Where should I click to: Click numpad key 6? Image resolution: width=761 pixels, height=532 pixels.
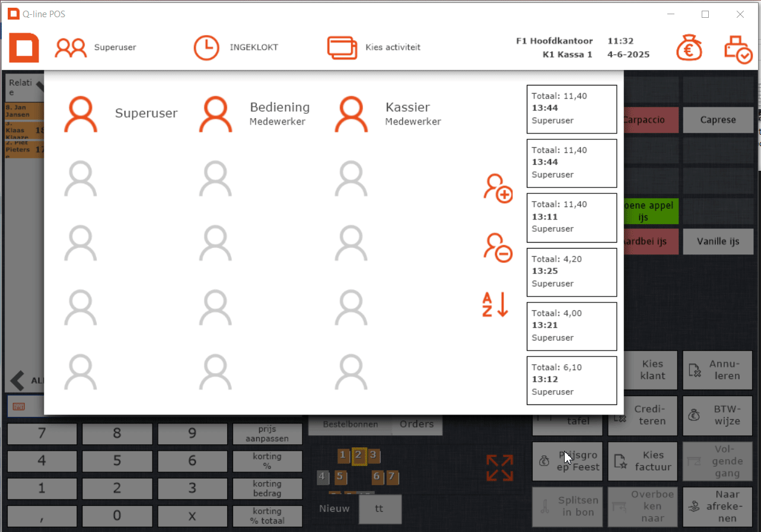(192, 461)
